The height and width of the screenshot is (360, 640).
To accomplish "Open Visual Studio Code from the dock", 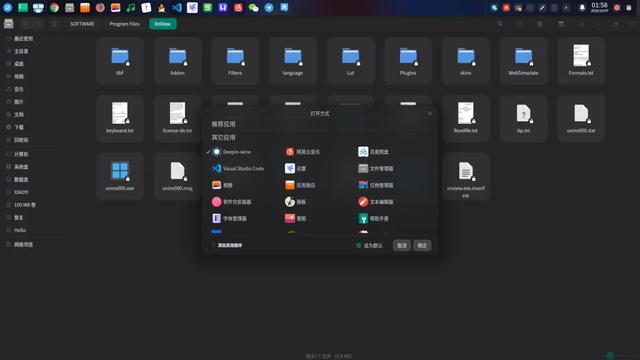I will [177, 7].
